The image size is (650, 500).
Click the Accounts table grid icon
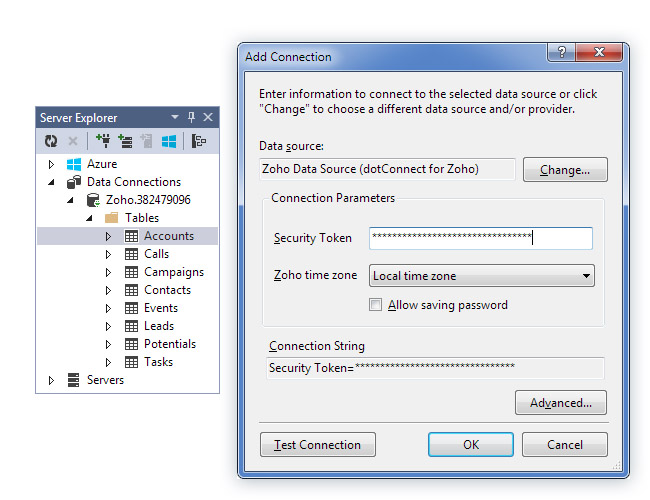pos(131,236)
